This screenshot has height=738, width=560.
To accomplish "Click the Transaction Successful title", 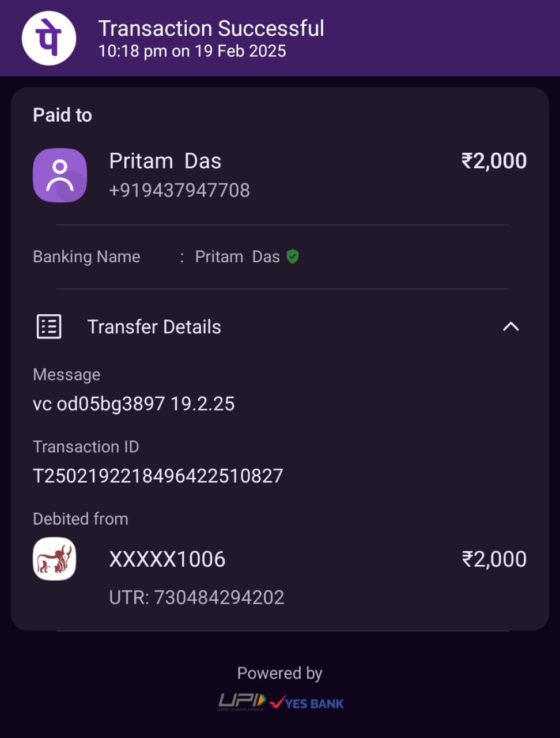I will [x=211, y=28].
